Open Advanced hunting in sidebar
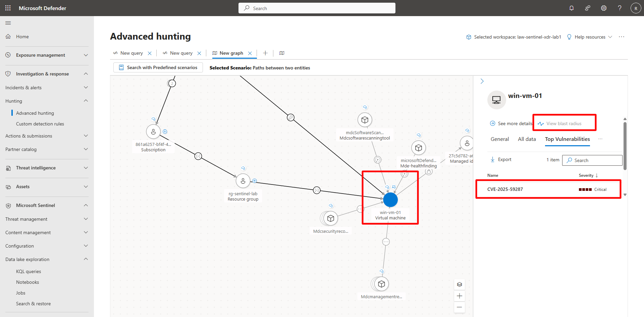Image resolution: width=644 pixels, height=317 pixels. tap(35, 113)
